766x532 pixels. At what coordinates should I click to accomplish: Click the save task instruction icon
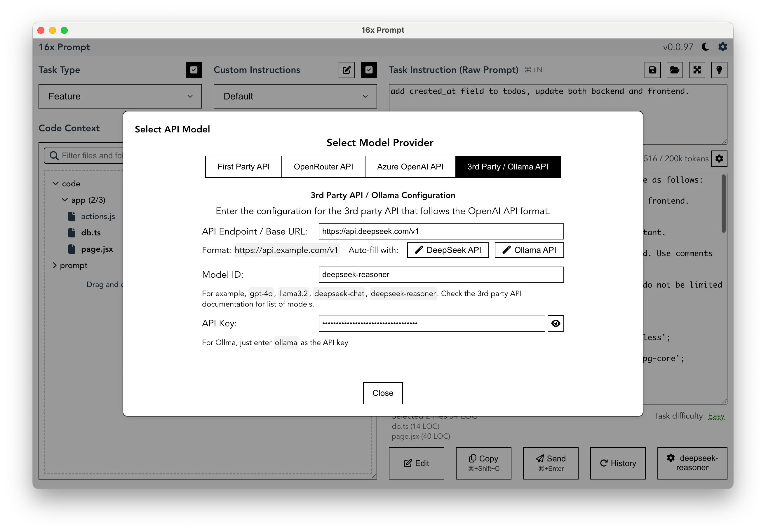coord(652,70)
